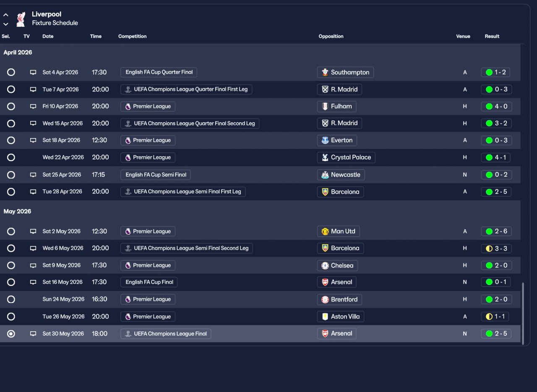The height and width of the screenshot is (392, 537).
Task: Click TV icon for Fri 10 Apr fixture
Action: pos(33,107)
